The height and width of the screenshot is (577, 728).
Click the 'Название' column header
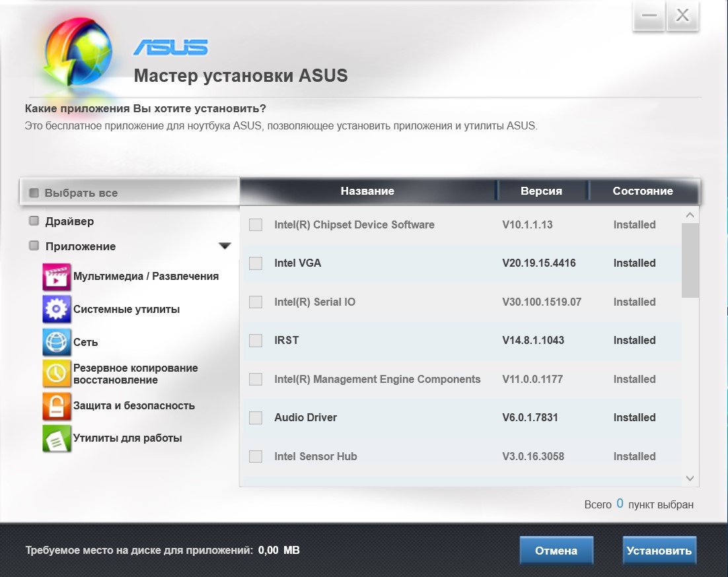pyautogui.click(x=367, y=191)
